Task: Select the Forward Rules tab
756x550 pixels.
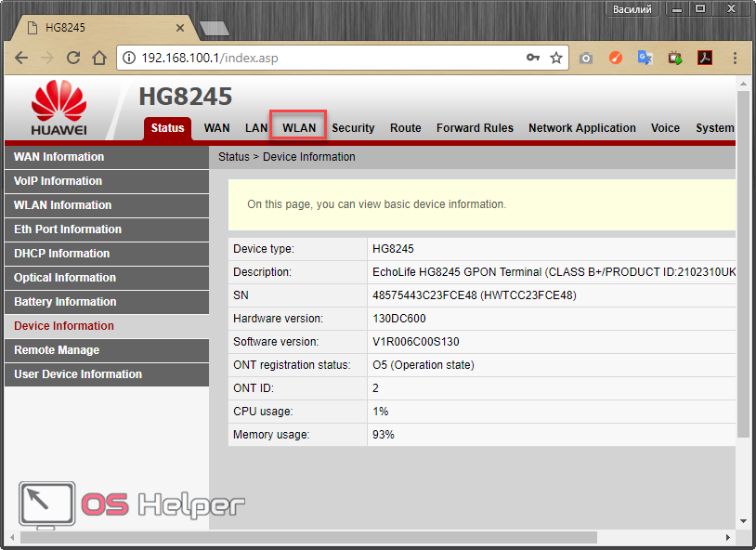Action: pyautogui.click(x=475, y=128)
